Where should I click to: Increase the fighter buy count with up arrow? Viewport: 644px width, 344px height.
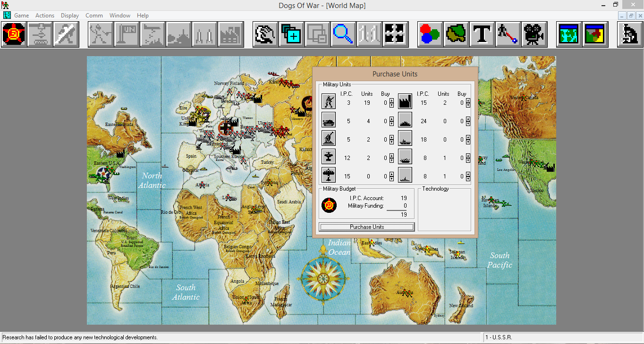pos(391,156)
